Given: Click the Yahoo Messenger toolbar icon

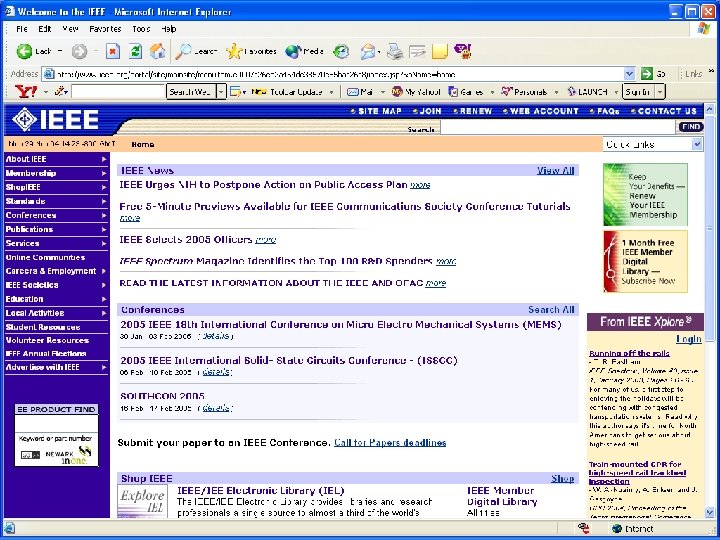Looking at the screenshot, I should click(x=463, y=51).
